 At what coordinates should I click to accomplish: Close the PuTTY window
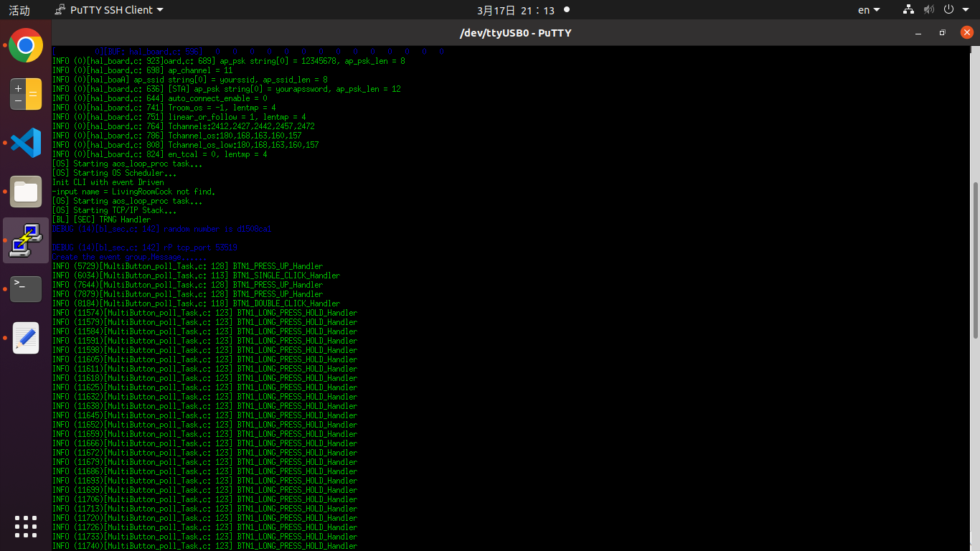[966, 32]
